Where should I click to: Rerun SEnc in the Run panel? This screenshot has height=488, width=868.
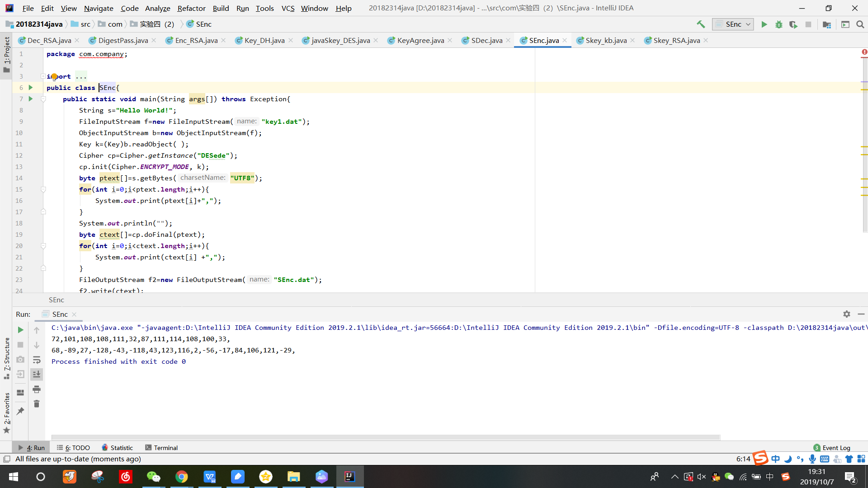20,330
